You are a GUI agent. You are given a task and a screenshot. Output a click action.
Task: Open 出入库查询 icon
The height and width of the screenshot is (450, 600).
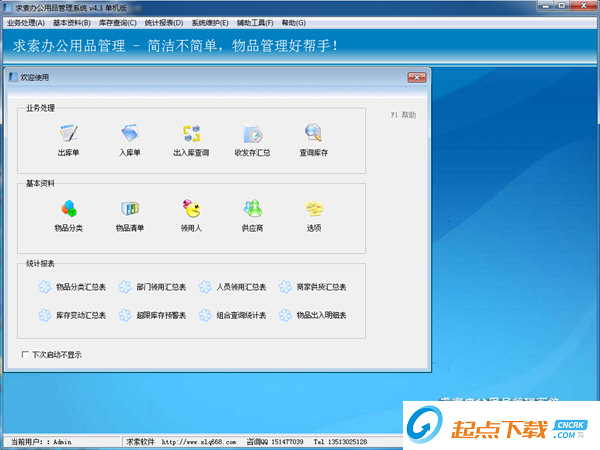click(x=191, y=133)
